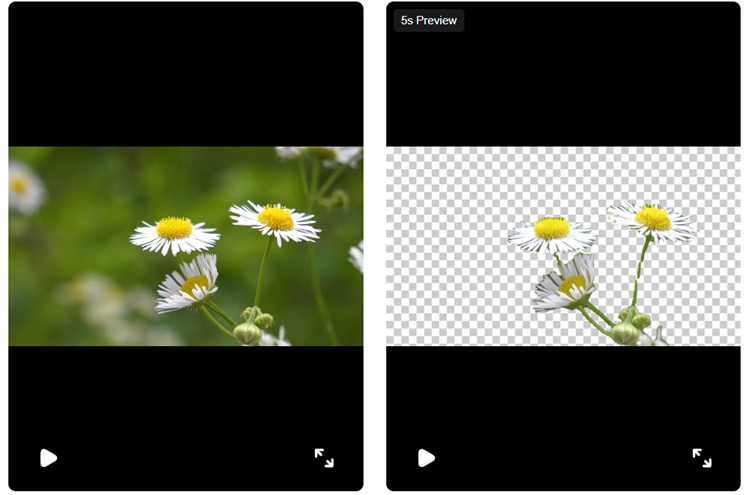Play the original video on the left
Viewport: 752px width, 495px height.
click(48, 458)
